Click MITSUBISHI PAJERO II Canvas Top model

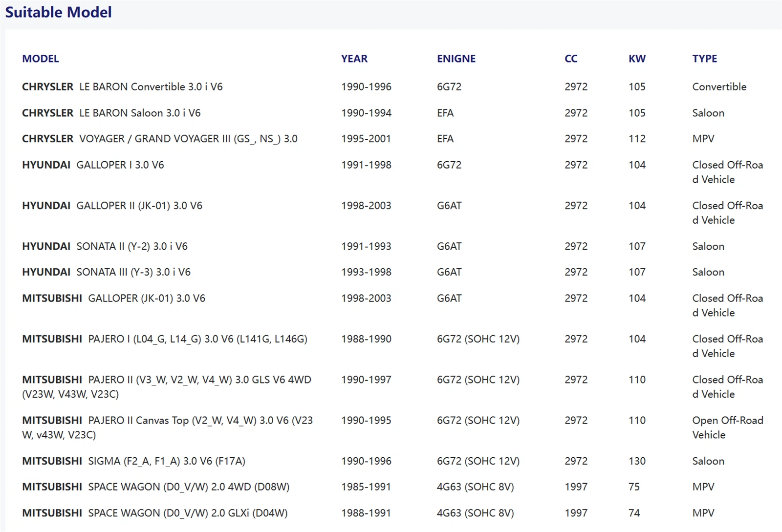point(167,427)
